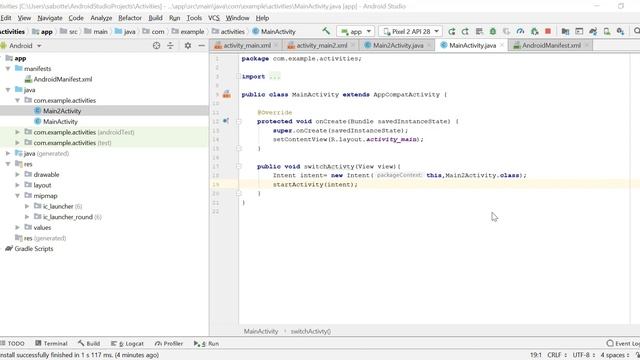Image resolution: width=640 pixels, height=360 pixels.
Task: Open Project panel settings gear
Action: pyautogui.click(x=188, y=46)
